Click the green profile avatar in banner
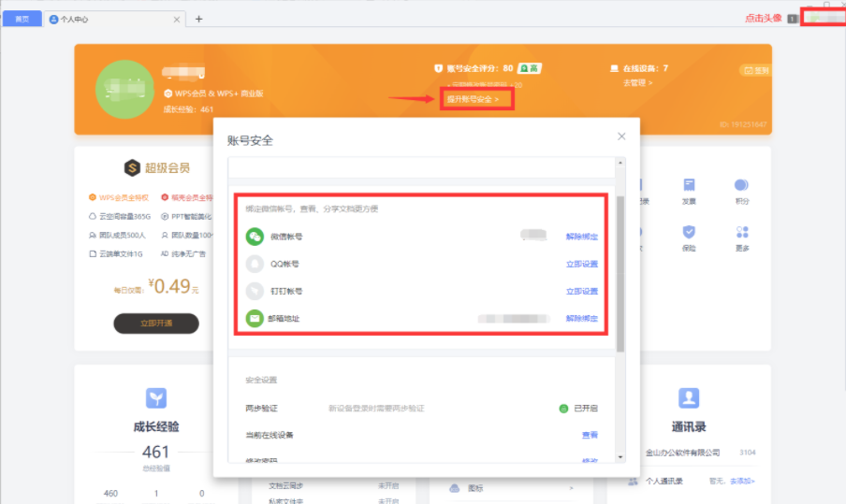The image size is (846, 504). pyautogui.click(x=124, y=90)
